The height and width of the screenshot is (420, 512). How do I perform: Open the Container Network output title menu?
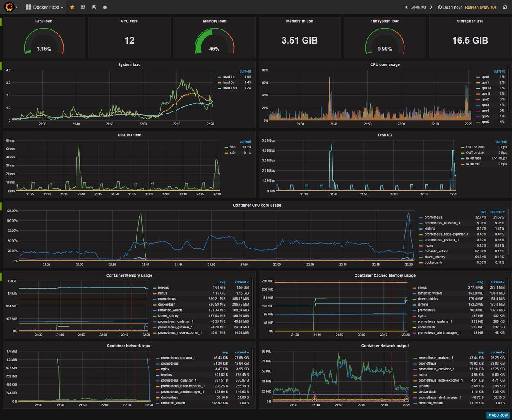385,346
